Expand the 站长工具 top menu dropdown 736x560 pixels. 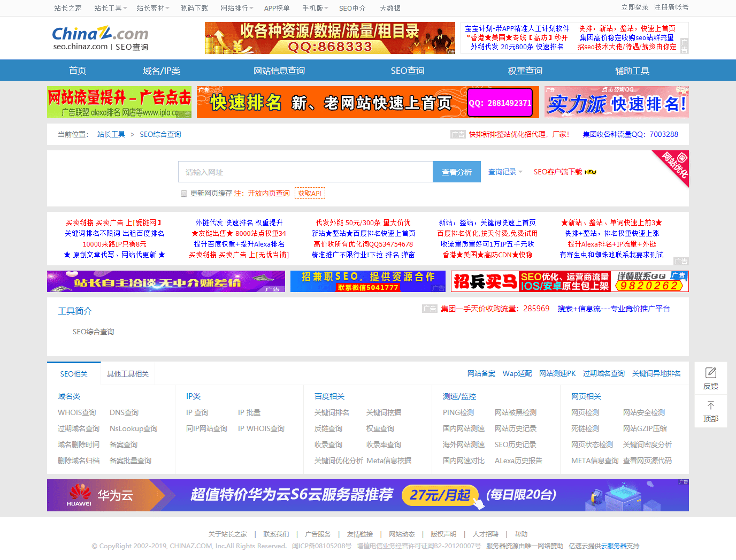(110, 8)
